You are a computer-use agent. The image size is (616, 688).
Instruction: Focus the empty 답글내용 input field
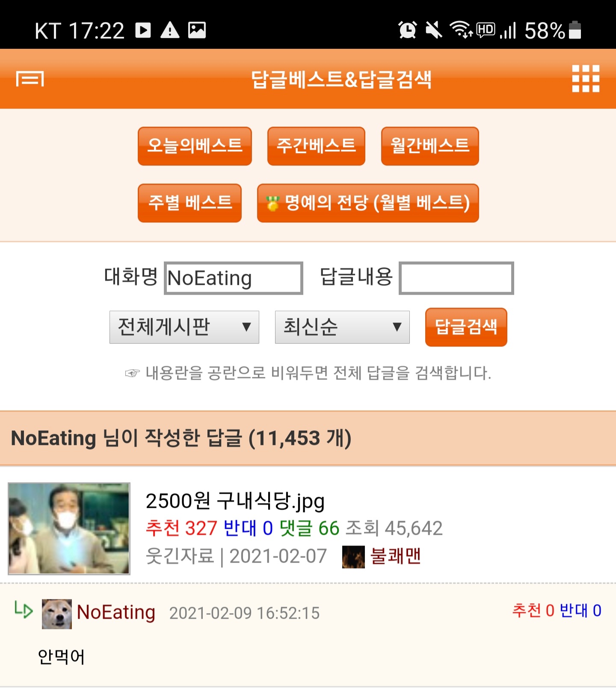pos(456,278)
